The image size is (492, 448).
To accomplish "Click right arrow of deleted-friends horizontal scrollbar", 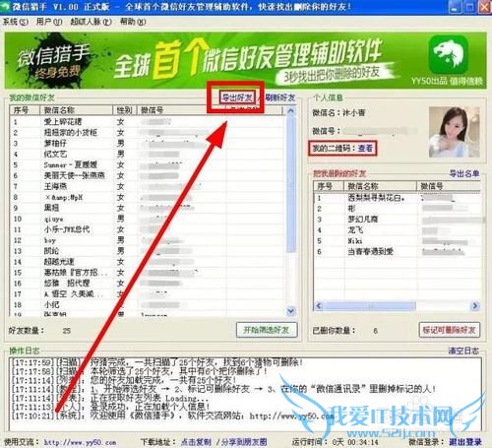I will pos(474,306).
